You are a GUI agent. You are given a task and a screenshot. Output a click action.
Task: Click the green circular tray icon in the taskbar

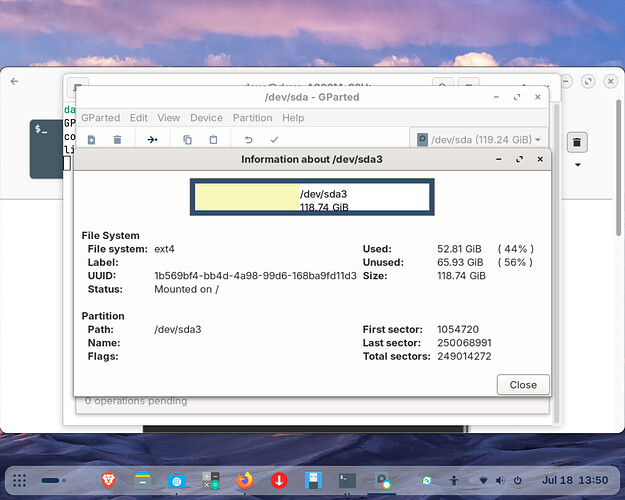[426, 480]
